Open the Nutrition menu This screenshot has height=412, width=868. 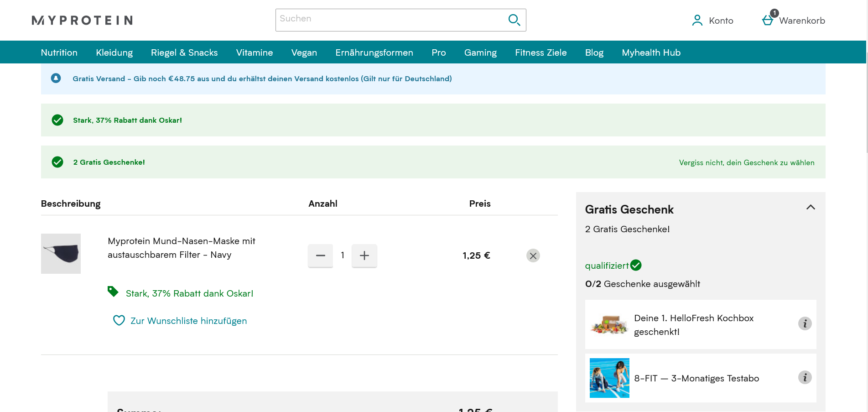pos(59,52)
